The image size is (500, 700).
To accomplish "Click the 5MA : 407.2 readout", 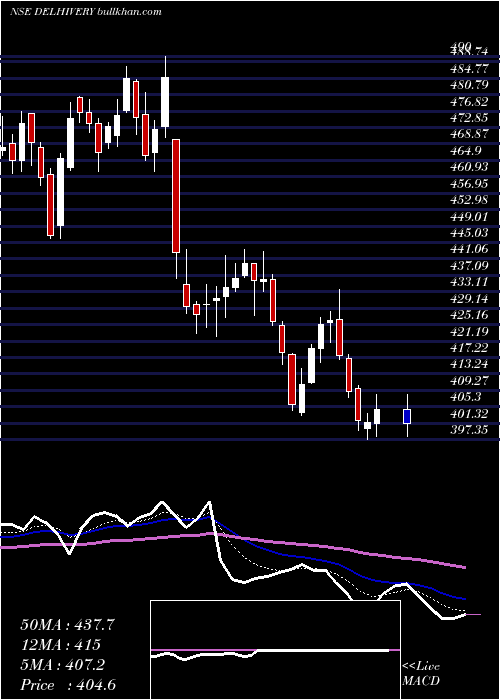I will [x=63, y=666].
